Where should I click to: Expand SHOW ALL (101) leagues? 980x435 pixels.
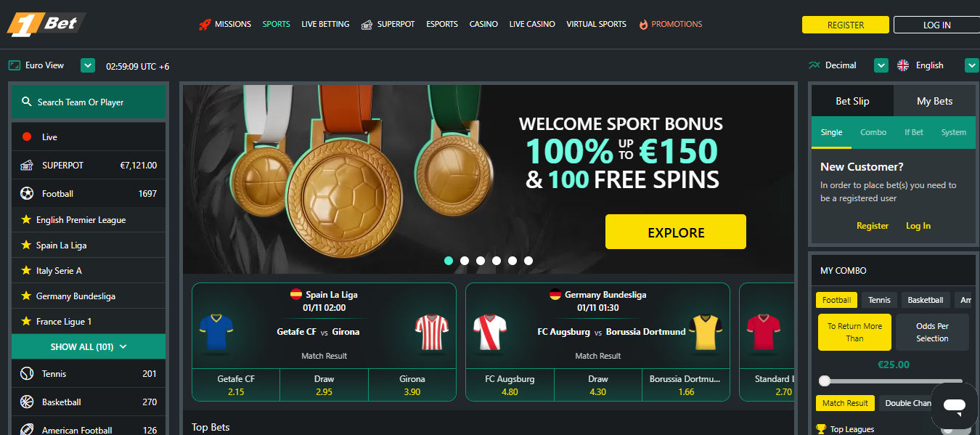(89, 346)
